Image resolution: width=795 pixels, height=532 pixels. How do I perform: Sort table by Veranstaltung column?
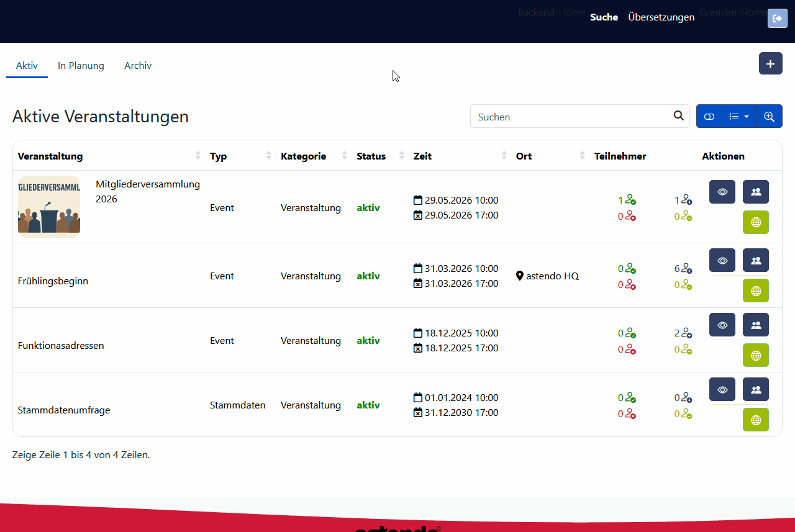50,156
